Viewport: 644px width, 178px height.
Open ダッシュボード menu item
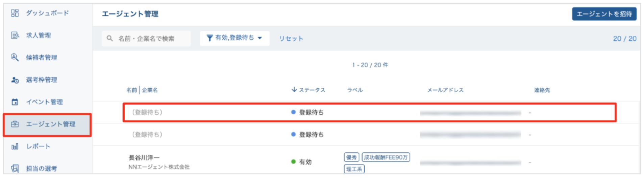click(x=47, y=13)
